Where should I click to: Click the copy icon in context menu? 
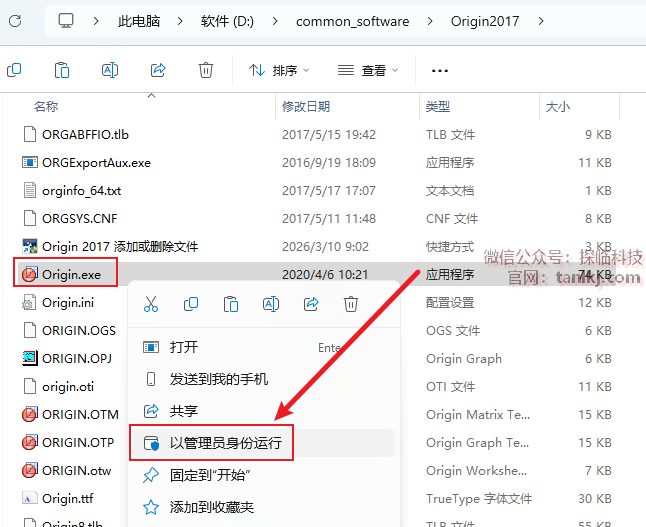coord(191,304)
